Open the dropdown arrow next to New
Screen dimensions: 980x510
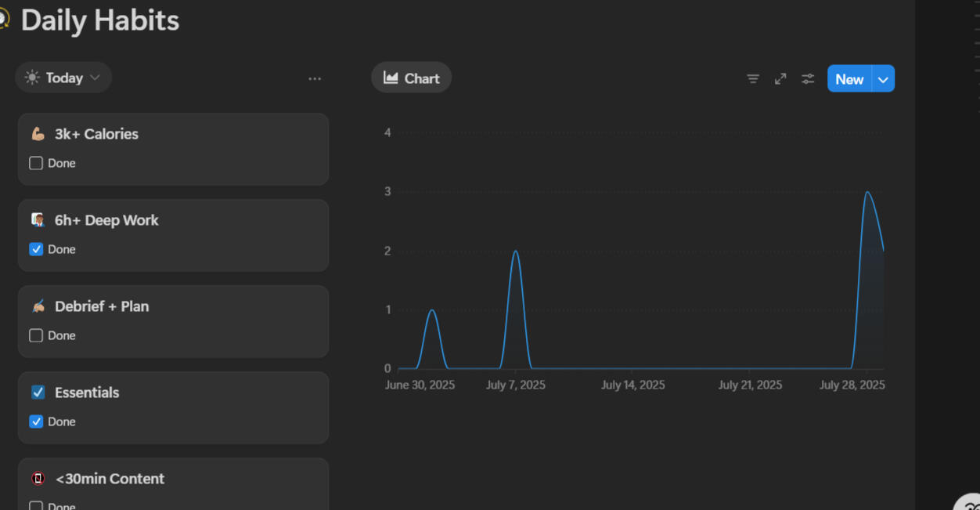click(x=884, y=79)
